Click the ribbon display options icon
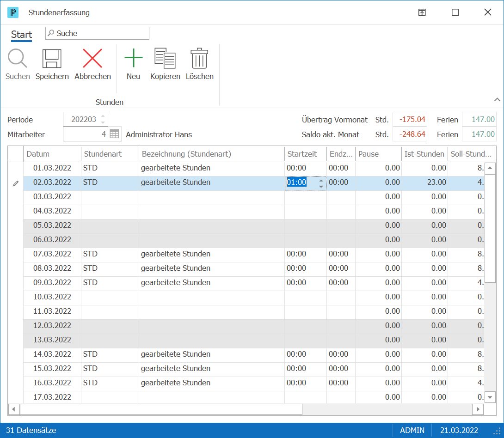The image size is (504, 438). coord(422,12)
